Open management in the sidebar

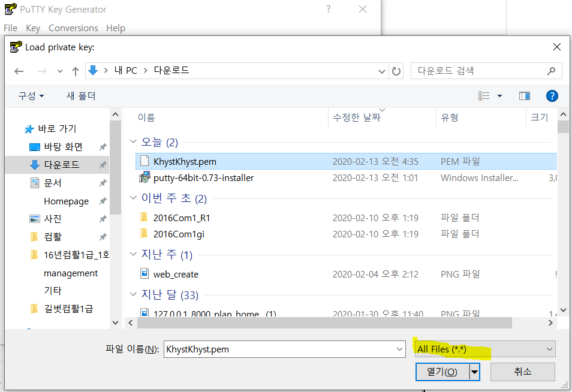pos(71,273)
